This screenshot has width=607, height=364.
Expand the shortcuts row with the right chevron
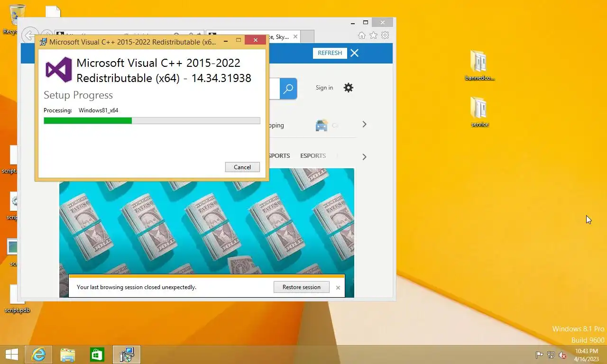tap(364, 124)
